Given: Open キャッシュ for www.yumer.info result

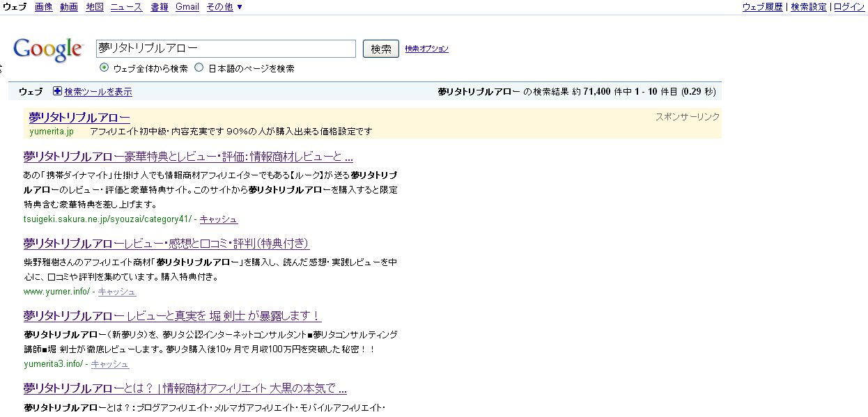Looking at the screenshot, I should (117, 292).
